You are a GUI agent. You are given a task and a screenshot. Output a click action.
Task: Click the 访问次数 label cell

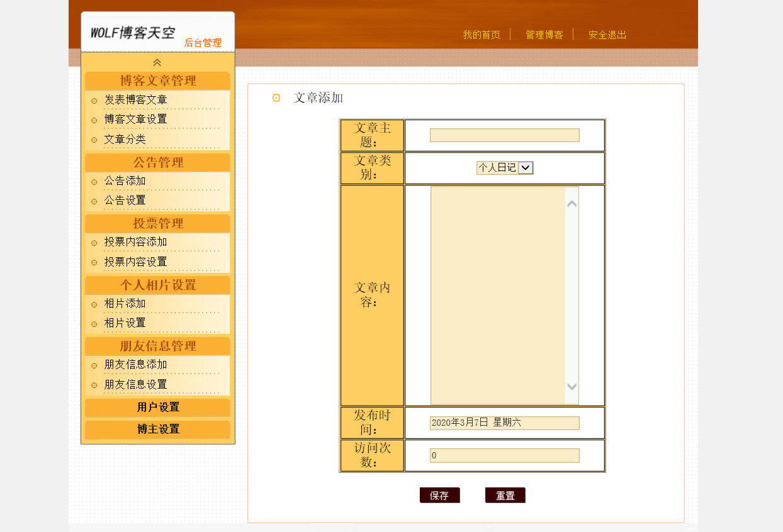[x=373, y=455]
